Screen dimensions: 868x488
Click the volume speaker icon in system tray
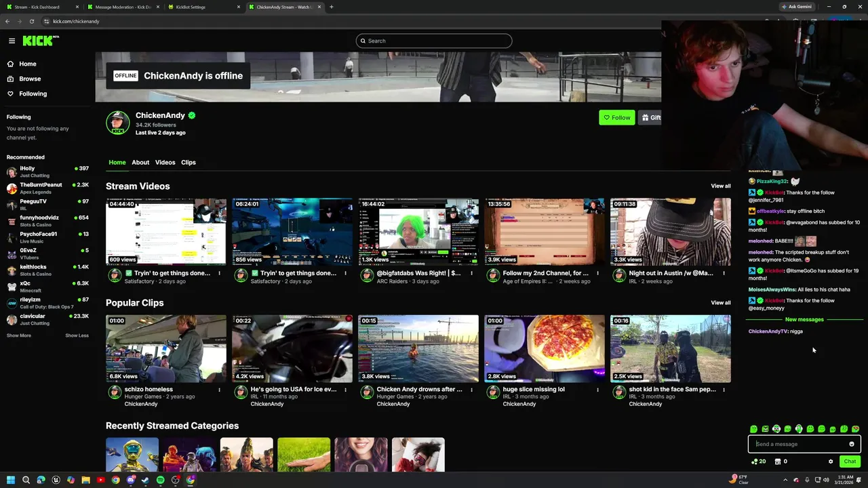(x=826, y=480)
